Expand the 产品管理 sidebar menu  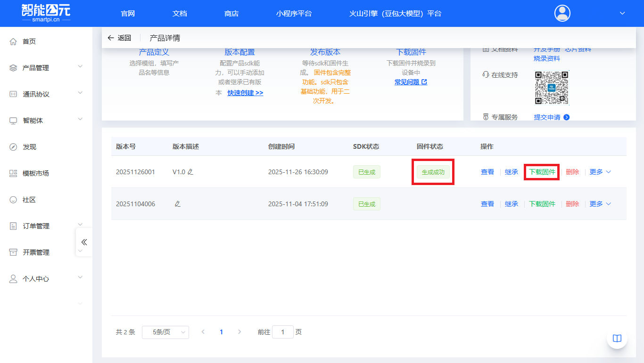(x=46, y=68)
